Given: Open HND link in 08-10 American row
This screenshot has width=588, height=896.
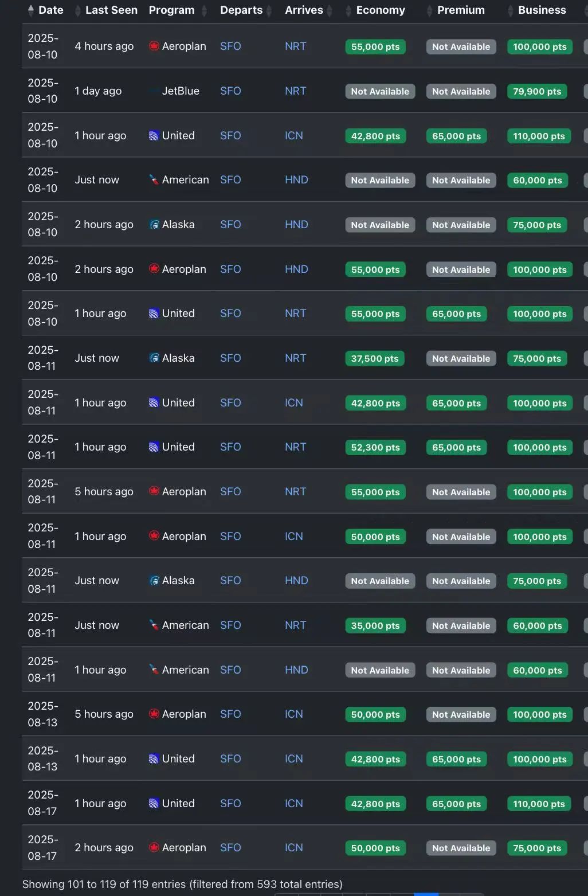Looking at the screenshot, I should [296, 180].
